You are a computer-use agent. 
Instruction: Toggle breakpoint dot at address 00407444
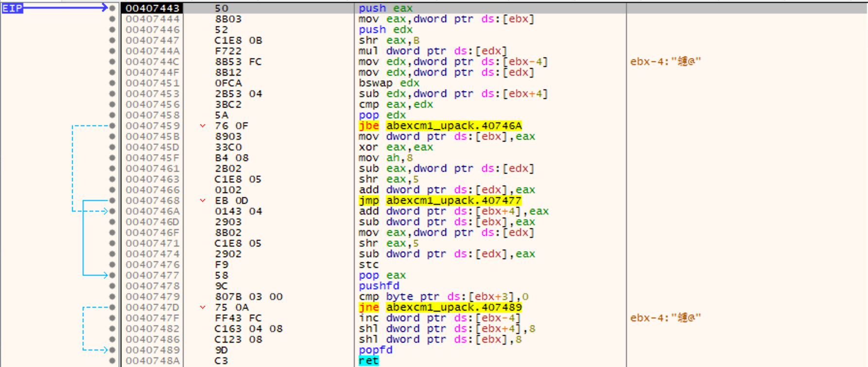pyautogui.click(x=112, y=19)
